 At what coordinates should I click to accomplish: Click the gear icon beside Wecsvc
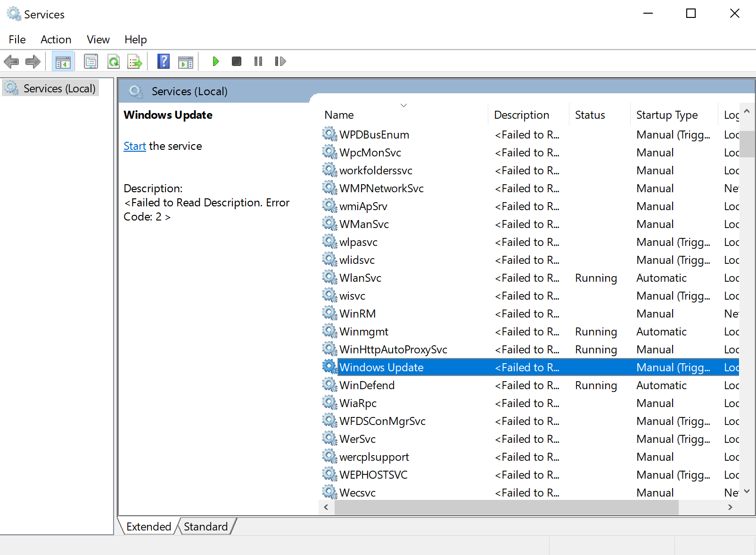[x=329, y=492]
